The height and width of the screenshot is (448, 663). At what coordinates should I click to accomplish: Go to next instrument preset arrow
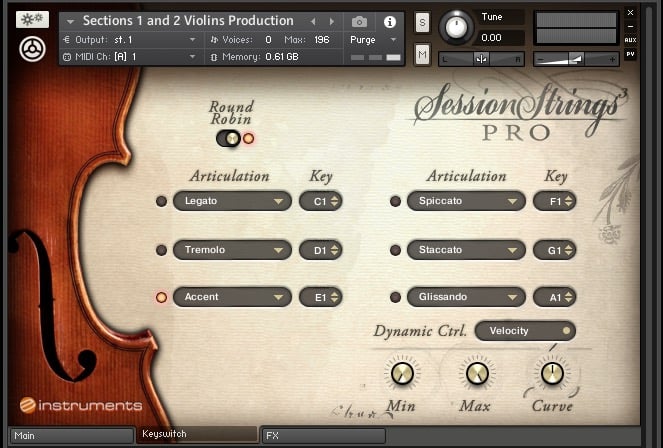click(x=332, y=21)
